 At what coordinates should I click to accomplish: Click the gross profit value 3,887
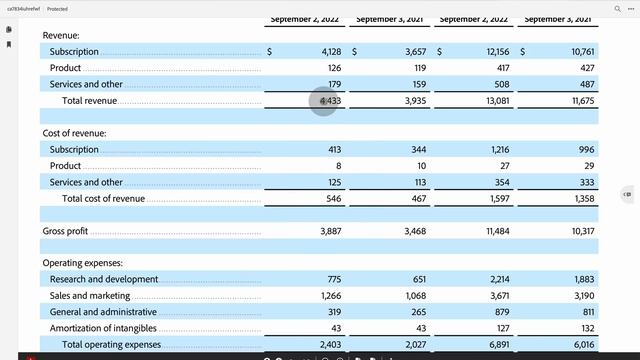pyautogui.click(x=331, y=231)
